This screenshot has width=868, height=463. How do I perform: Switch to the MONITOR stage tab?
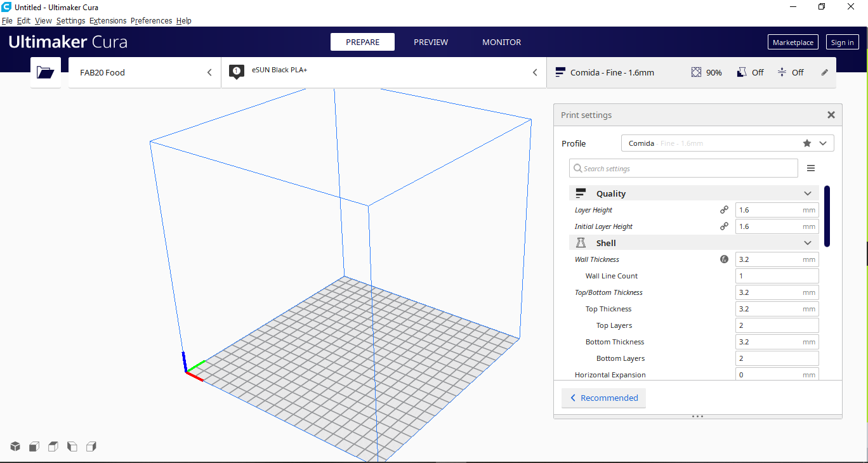click(x=501, y=42)
